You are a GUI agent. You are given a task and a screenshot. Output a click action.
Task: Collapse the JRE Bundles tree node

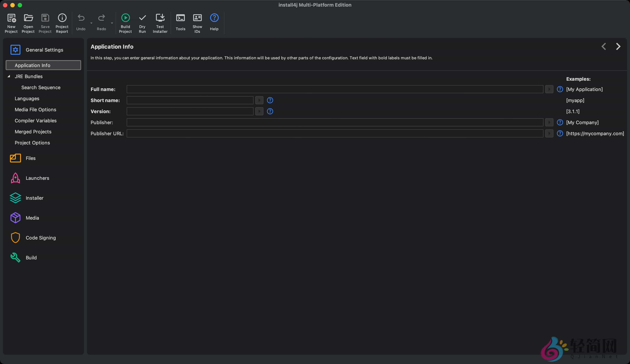pyautogui.click(x=9, y=76)
